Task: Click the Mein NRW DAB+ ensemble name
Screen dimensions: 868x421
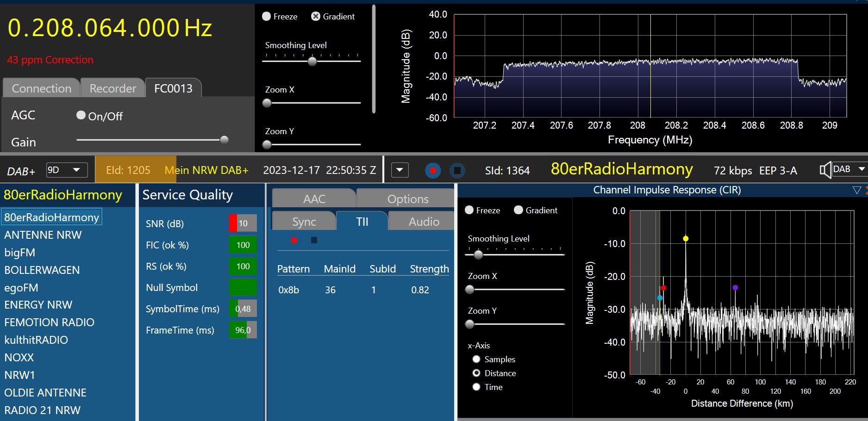Action: pos(206,170)
